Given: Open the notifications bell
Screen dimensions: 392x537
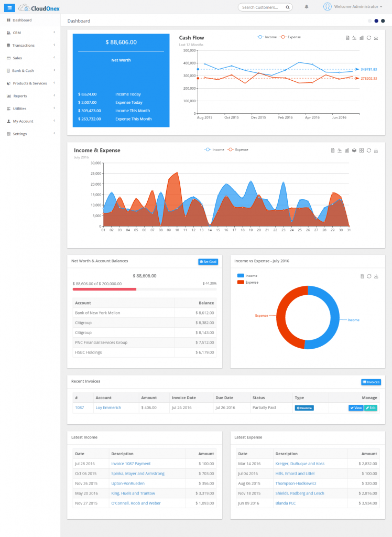Looking at the screenshot, I should 307,7.
